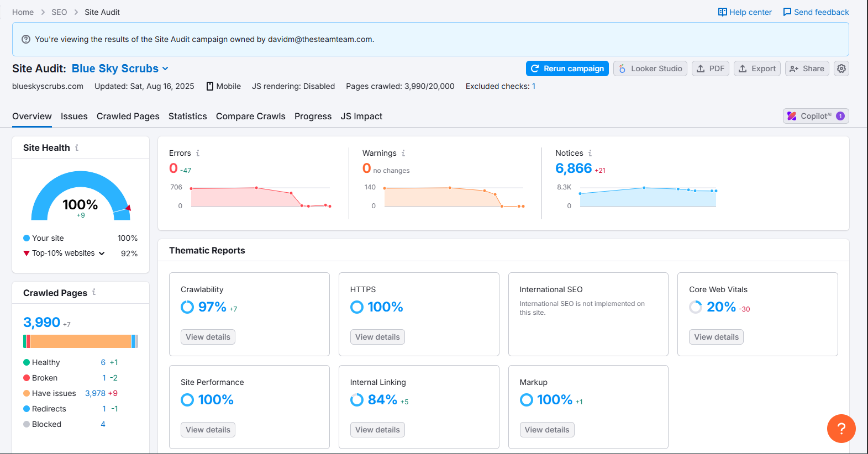This screenshot has width=868, height=454.
Task: Open the orange help question mark bubble
Action: pos(841,429)
